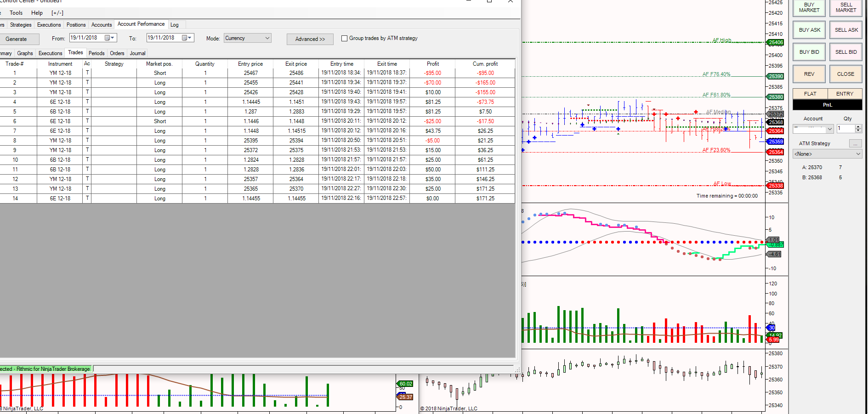
Task: Click the blue 25359 price marker
Action: pos(776,142)
